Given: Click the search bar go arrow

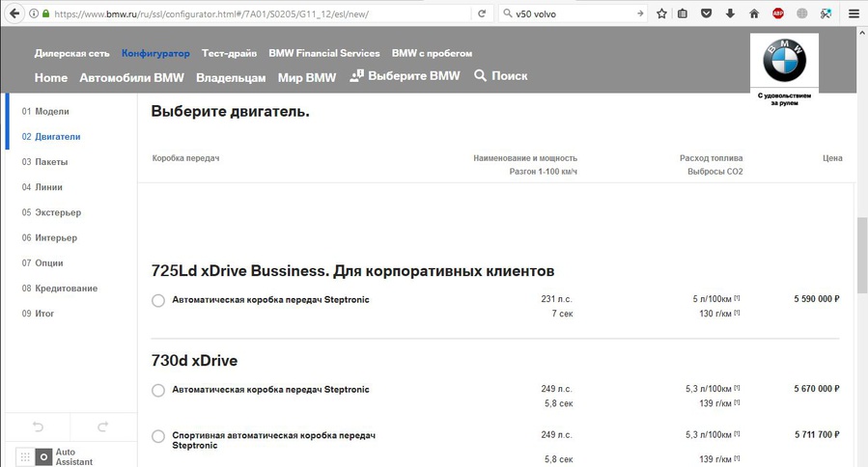Looking at the screenshot, I should pos(640,14).
